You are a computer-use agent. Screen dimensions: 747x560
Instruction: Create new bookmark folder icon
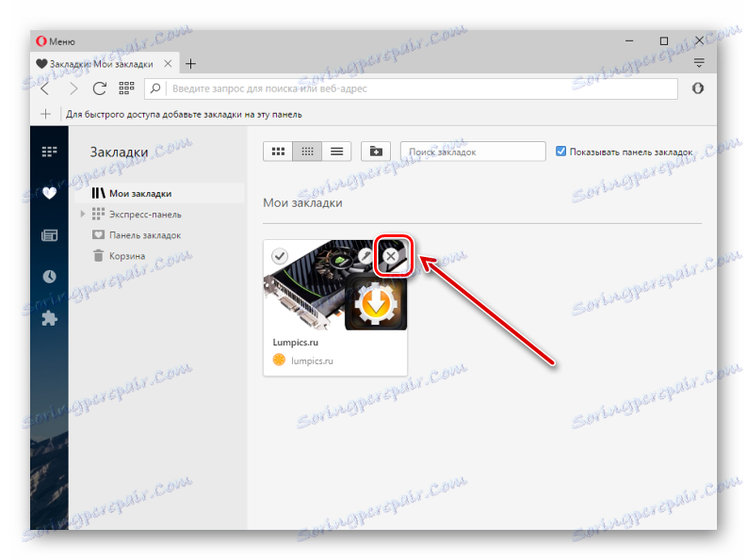376,152
